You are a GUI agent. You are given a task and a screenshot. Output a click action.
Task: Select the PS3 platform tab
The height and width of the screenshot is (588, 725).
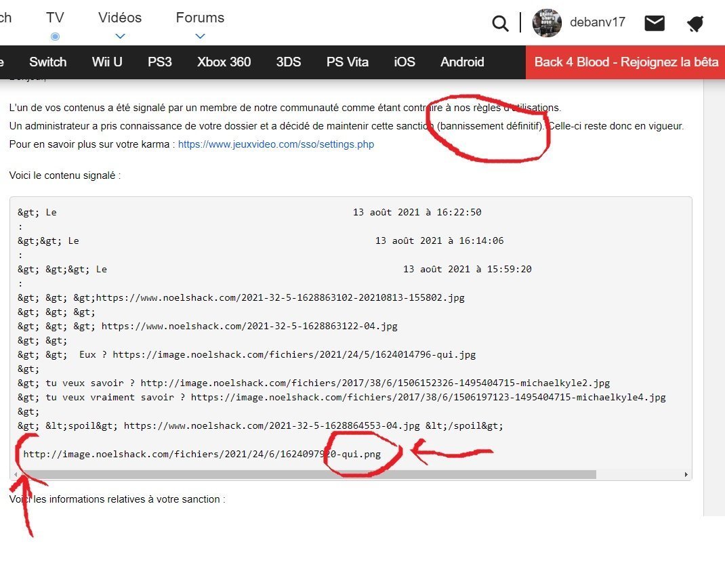159,62
